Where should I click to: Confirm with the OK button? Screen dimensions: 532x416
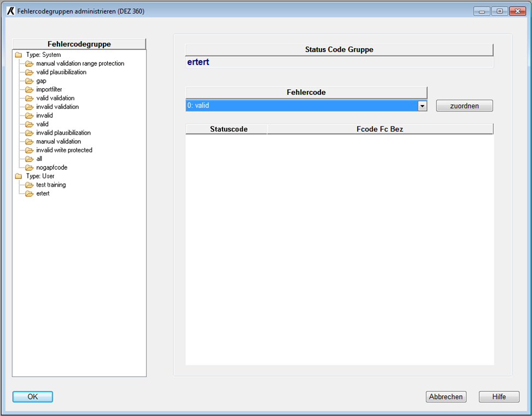pos(33,397)
